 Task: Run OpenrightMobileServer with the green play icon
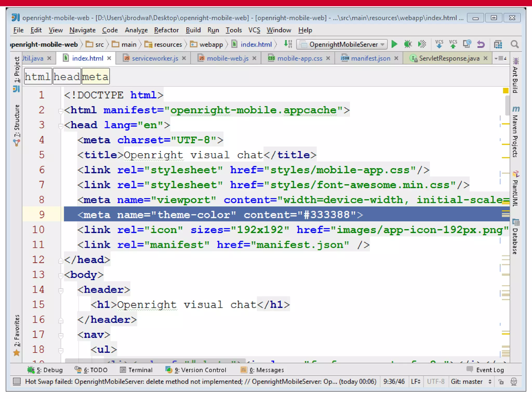394,44
